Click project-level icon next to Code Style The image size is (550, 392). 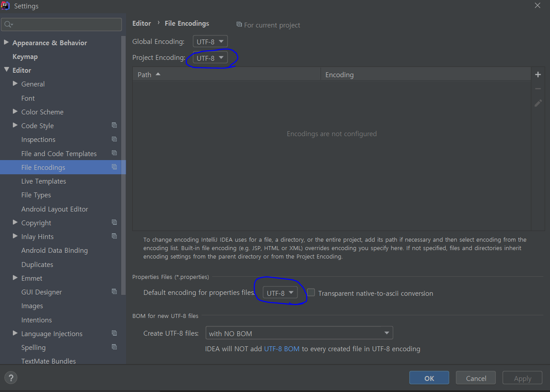pyautogui.click(x=114, y=125)
